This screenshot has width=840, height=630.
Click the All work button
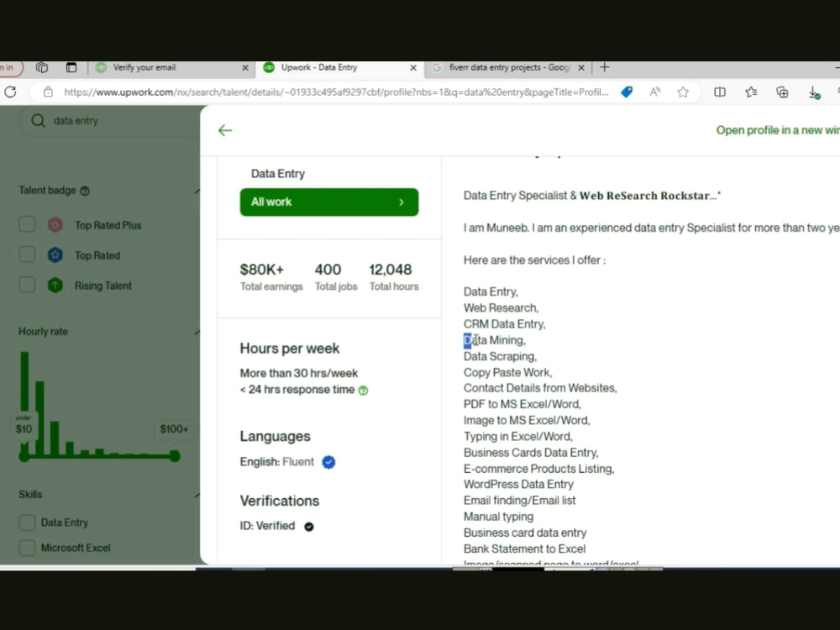329,202
